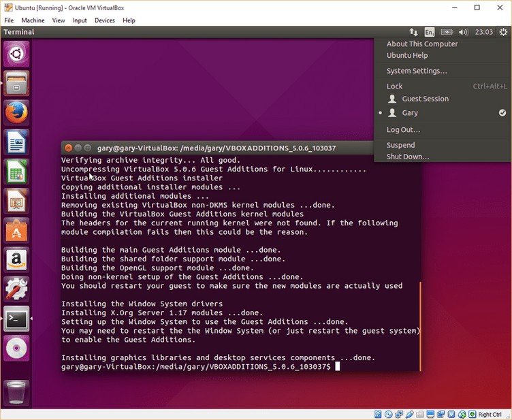This screenshot has height=420, width=512.
Task: Open the mounted disc icon in launcher
Action: tap(16, 348)
